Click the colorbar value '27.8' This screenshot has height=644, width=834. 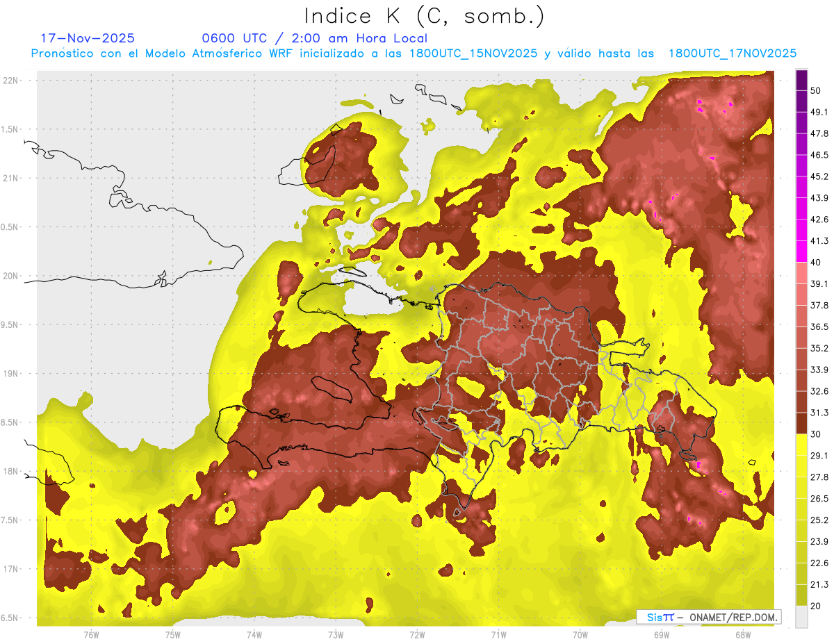point(819,477)
